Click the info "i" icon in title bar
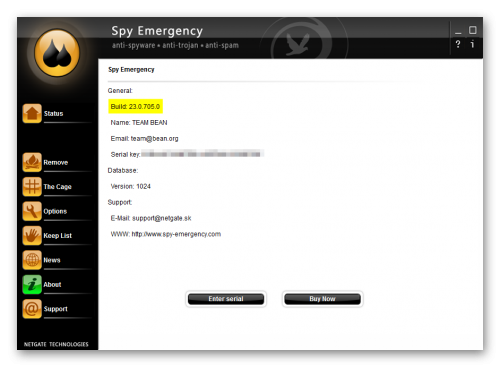 (x=472, y=44)
